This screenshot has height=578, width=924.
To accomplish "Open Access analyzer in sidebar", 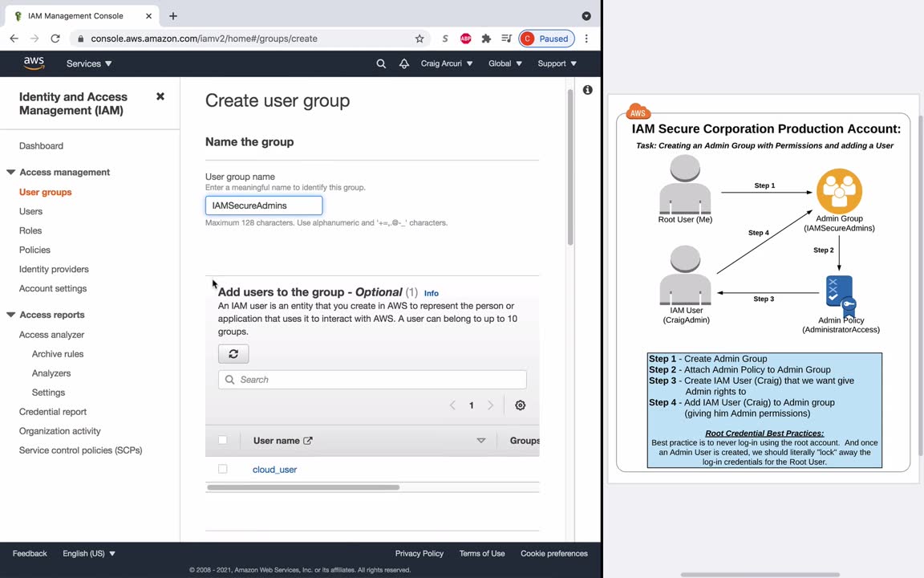I will 51,335.
